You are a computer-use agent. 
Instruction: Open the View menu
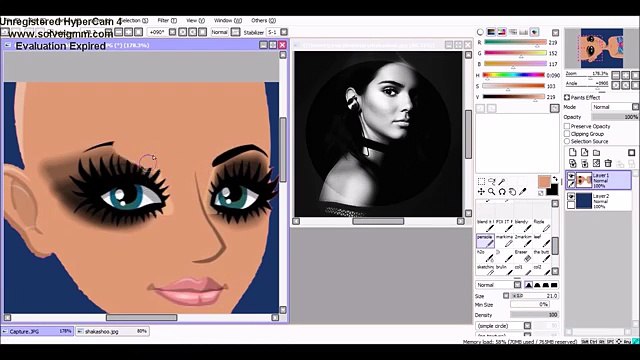(x=196, y=20)
